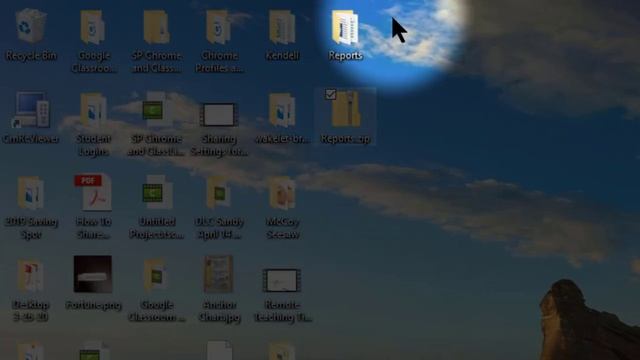The width and height of the screenshot is (640, 360).
Task: Select the SP Chrome and Class folder icon
Action: pyautogui.click(x=157, y=28)
